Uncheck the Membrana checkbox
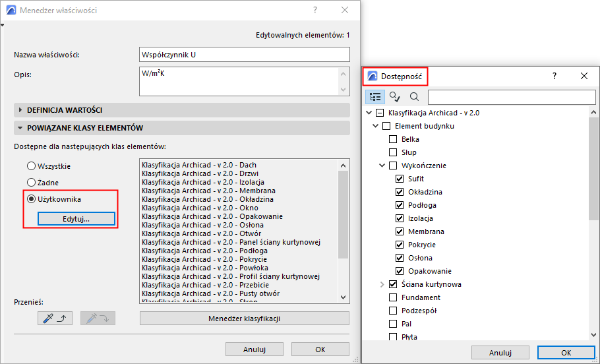Screen dimensions: 600x364 pyautogui.click(x=400, y=231)
